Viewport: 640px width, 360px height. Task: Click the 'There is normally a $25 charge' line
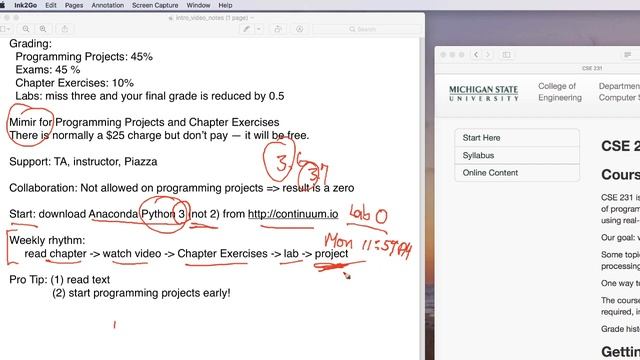[159, 136]
